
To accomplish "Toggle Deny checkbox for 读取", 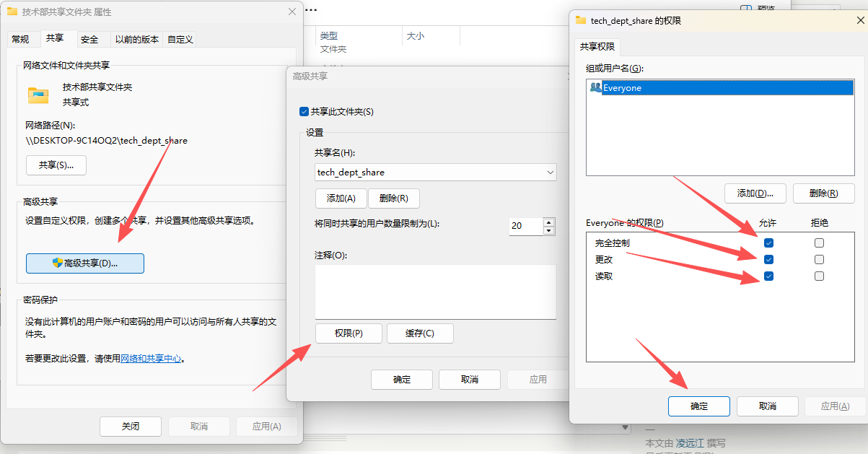I will pos(819,276).
